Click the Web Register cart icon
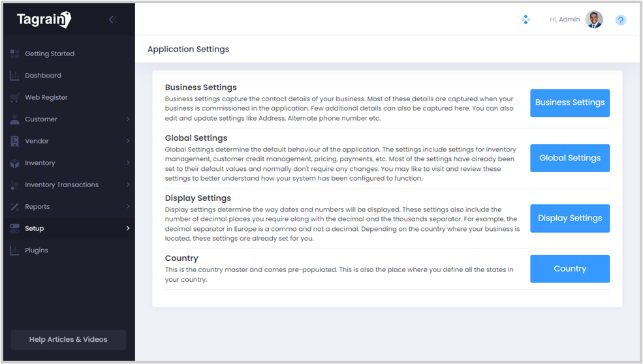The height and width of the screenshot is (364, 643). (x=14, y=97)
